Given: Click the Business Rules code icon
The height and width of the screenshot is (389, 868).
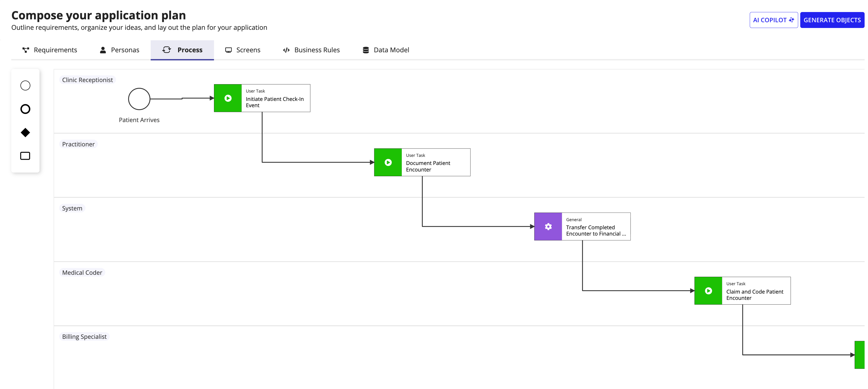Looking at the screenshot, I should [x=286, y=50].
